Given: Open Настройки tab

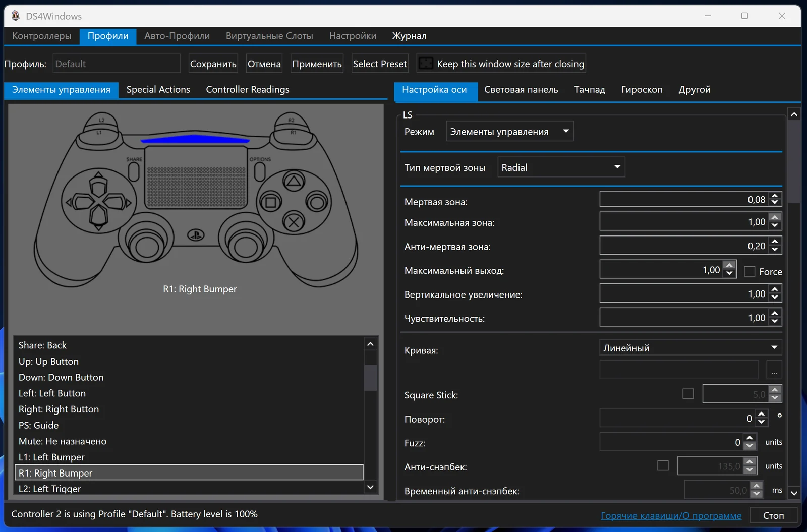Looking at the screenshot, I should click(353, 36).
